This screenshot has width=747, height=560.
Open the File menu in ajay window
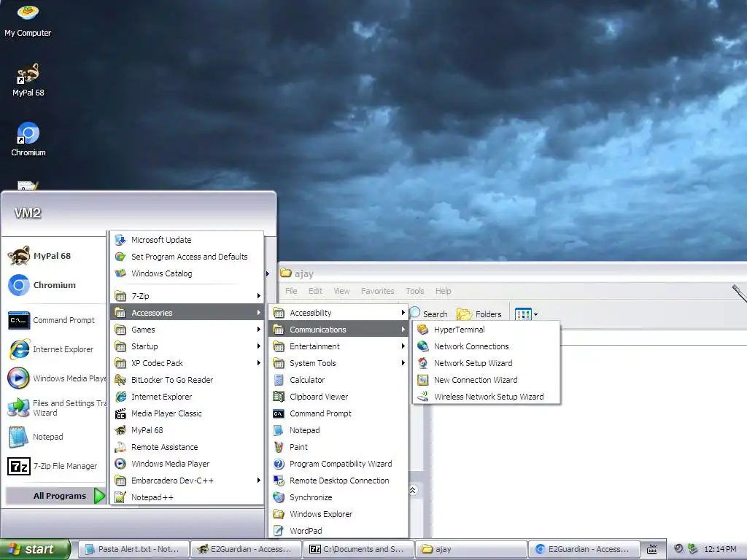coord(291,291)
